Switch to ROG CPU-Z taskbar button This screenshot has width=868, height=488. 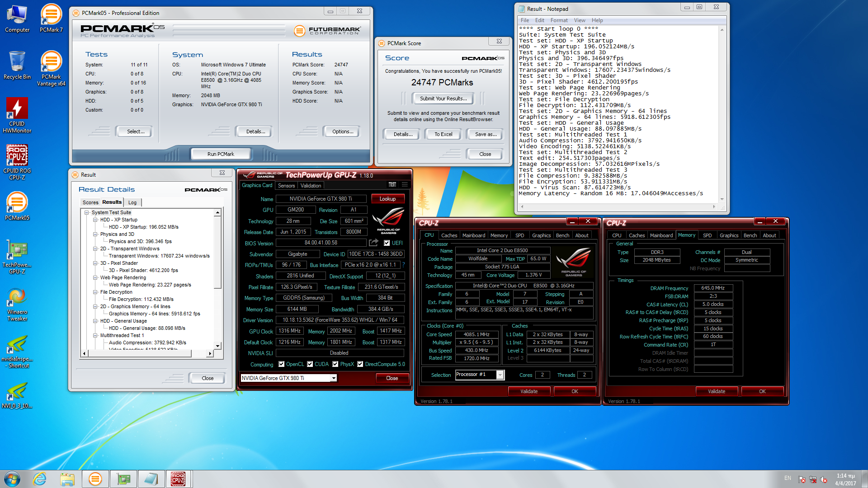(179, 479)
